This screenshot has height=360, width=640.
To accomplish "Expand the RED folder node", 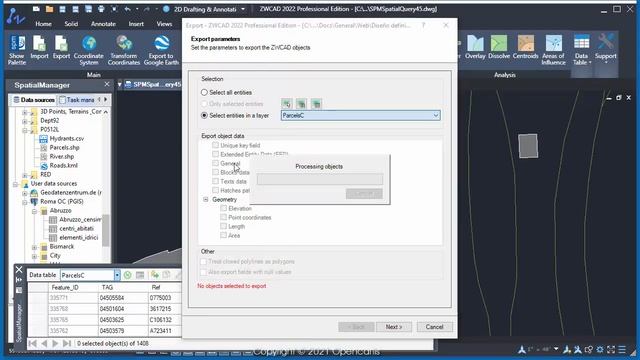I will (24, 175).
